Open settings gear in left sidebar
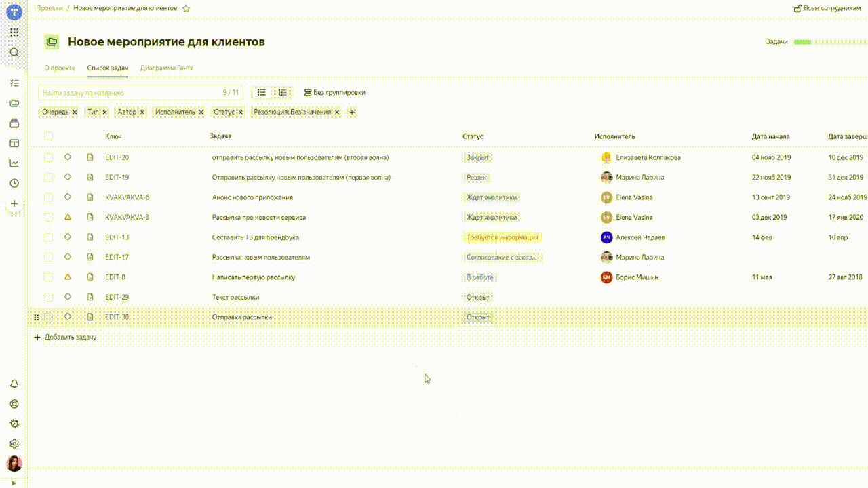This screenshot has height=488, width=868. point(14,444)
